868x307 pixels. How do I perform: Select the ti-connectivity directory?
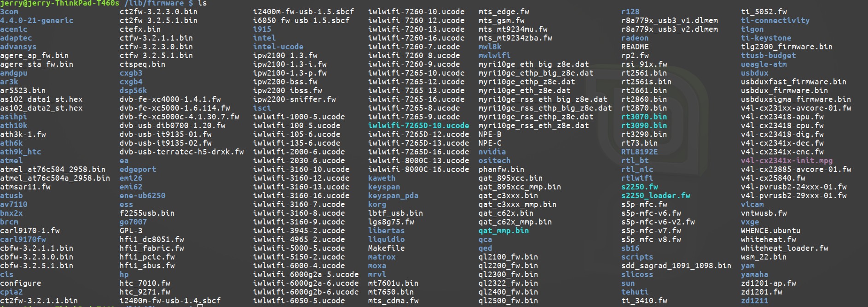775,20
